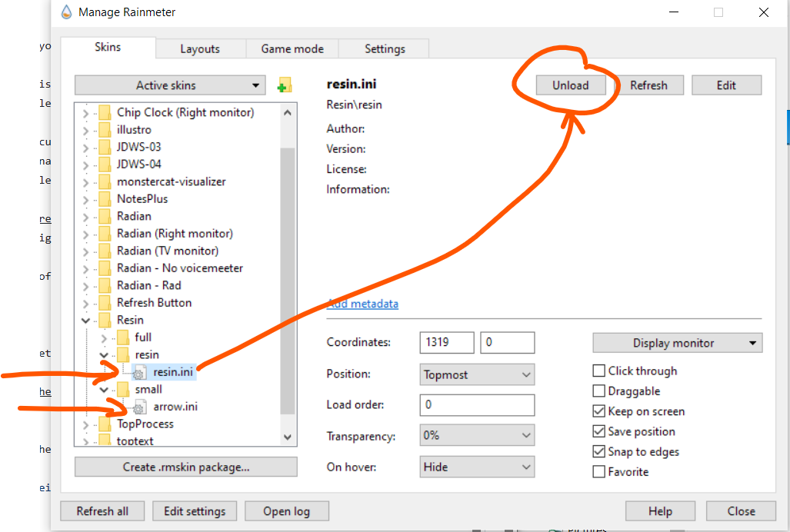Enable the Click through checkbox
The image size is (790, 532).
(598, 371)
